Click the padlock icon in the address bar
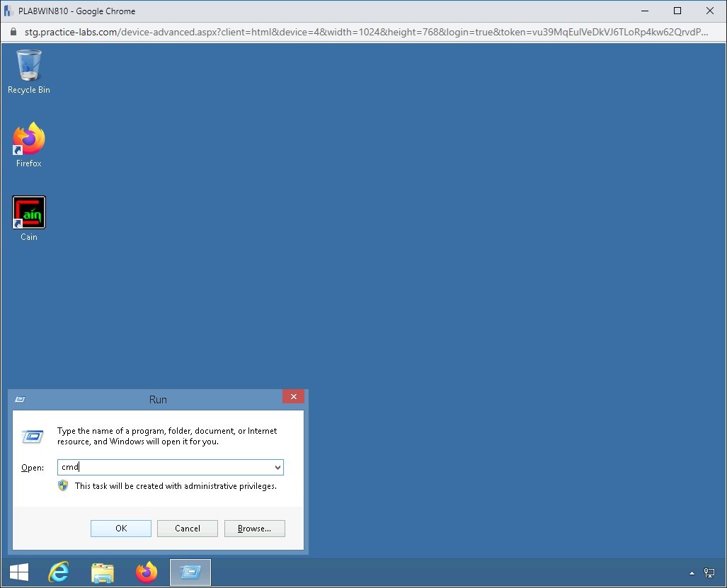 pos(13,32)
